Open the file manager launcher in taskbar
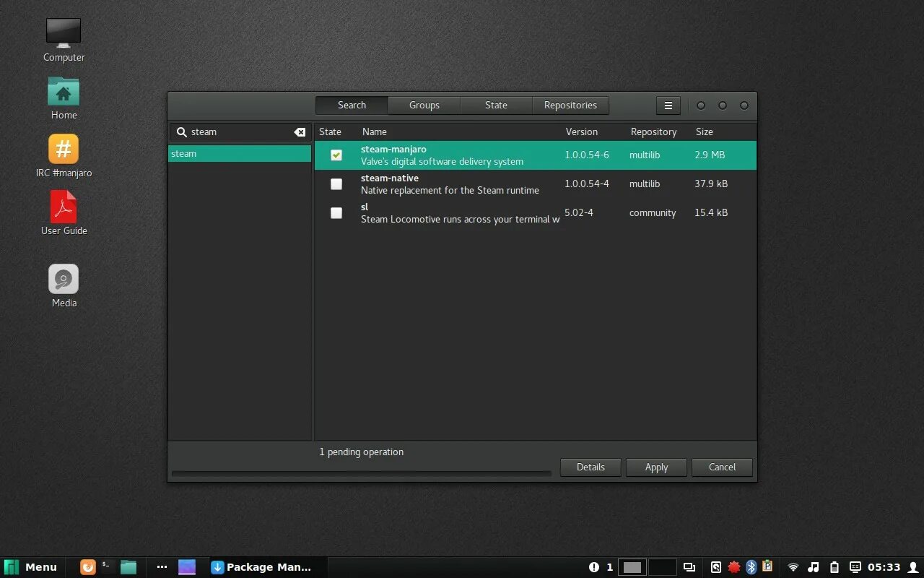 pyautogui.click(x=128, y=567)
